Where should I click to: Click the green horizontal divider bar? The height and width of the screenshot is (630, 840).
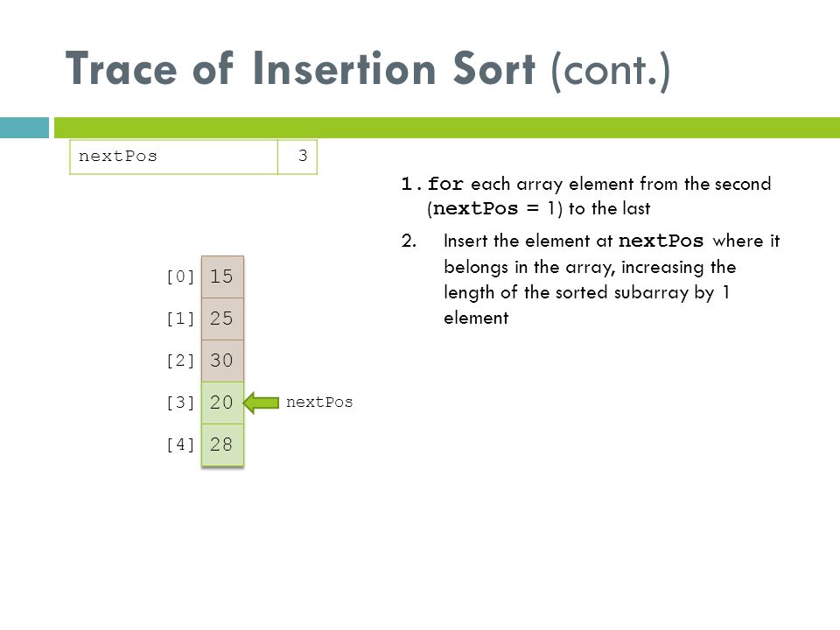pyautogui.click(x=447, y=128)
